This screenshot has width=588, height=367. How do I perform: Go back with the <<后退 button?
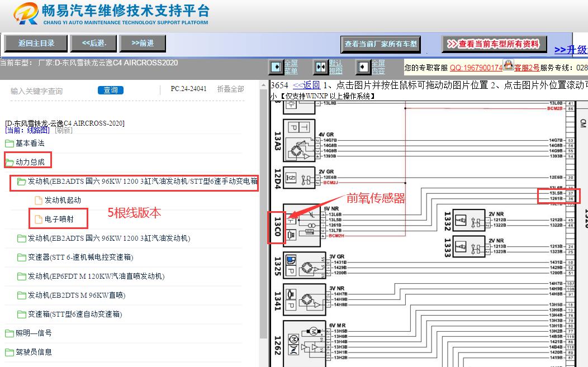point(94,44)
